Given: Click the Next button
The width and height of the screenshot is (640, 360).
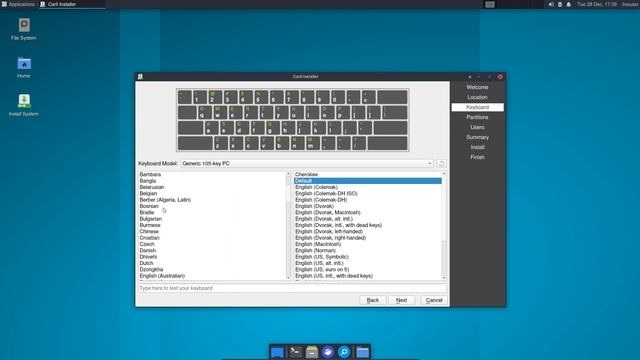Looking at the screenshot, I should tap(401, 300).
